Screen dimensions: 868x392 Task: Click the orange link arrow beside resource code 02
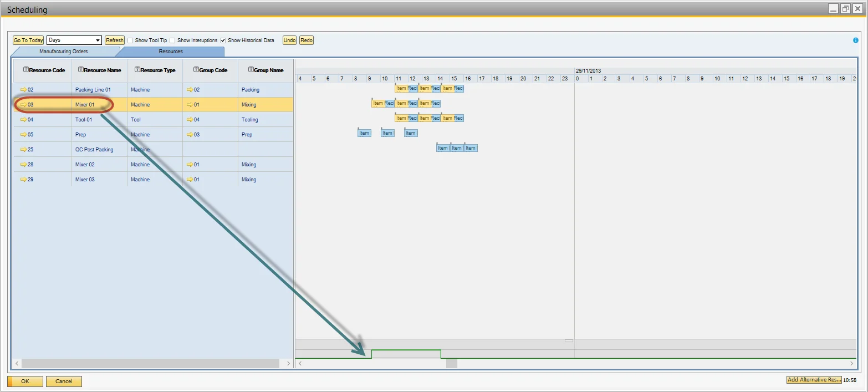point(23,89)
